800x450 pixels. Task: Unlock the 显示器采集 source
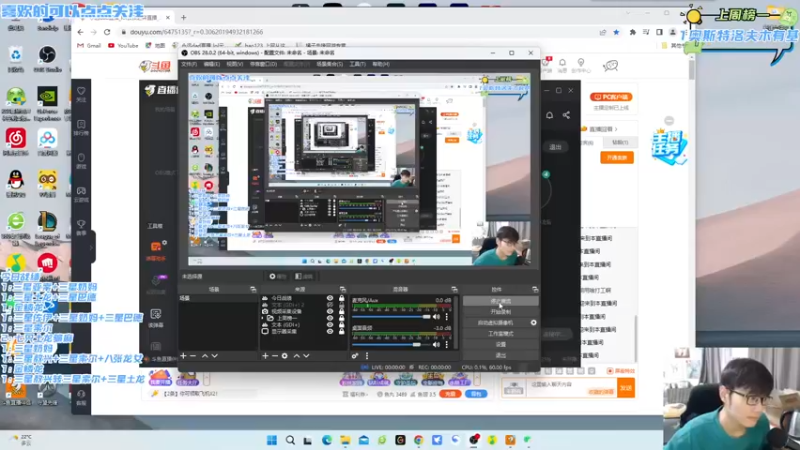[x=341, y=331]
